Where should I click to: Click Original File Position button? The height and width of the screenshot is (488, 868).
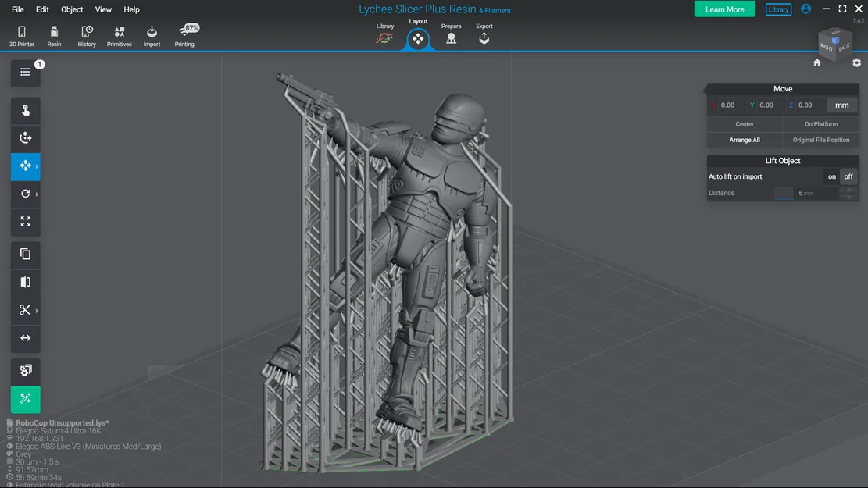(821, 140)
